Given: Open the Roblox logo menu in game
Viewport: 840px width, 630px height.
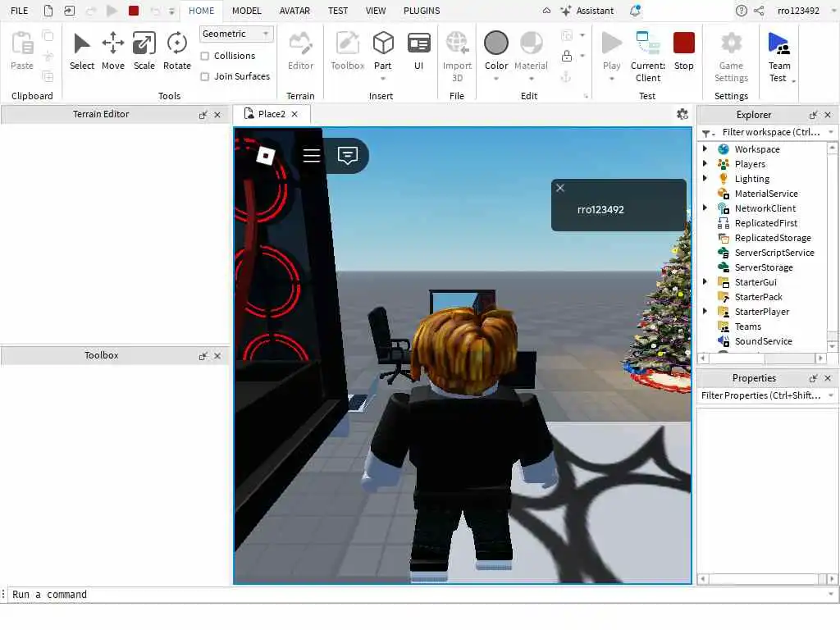Looking at the screenshot, I should (x=266, y=155).
